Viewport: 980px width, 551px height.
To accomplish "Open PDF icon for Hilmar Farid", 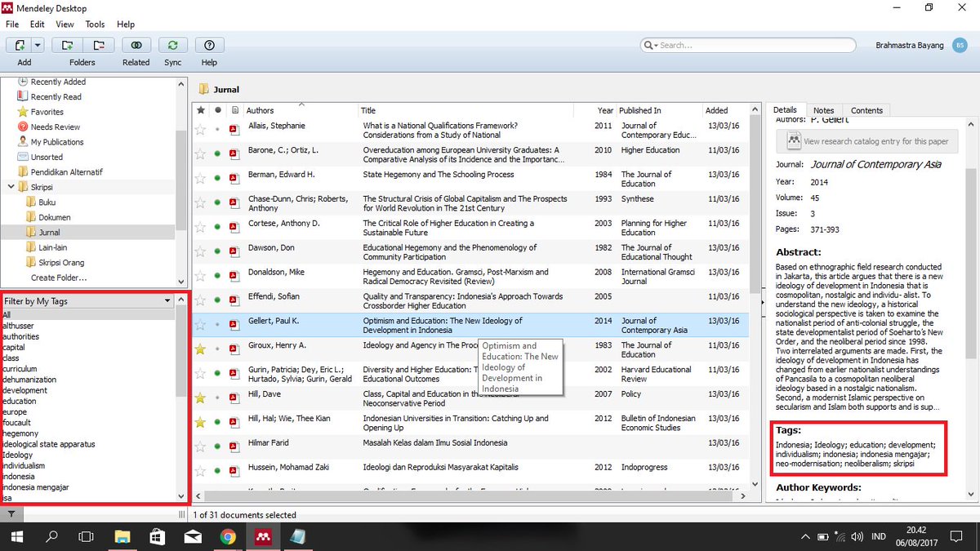I will pos(234,447).
